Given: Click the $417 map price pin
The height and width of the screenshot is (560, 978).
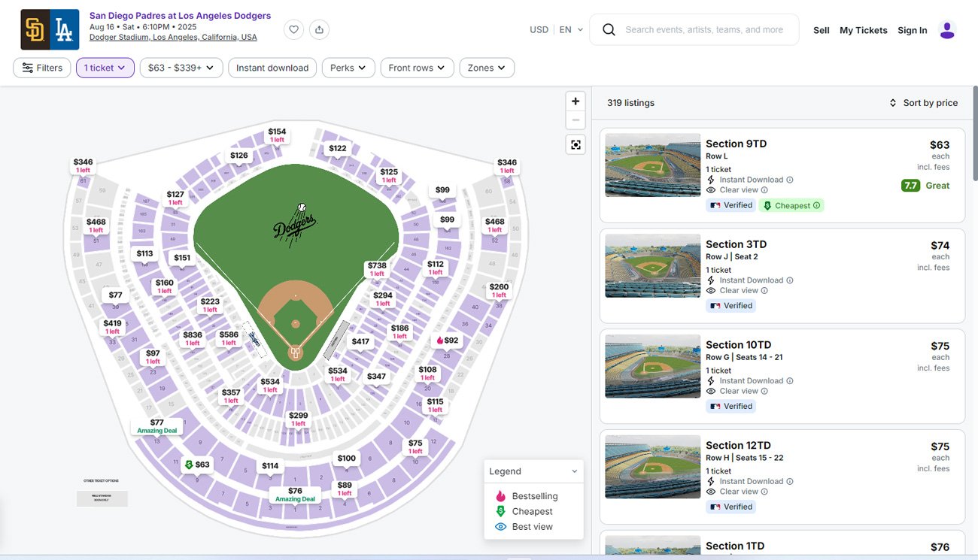Looking at the screenshot, I should [x=360, y=341].
